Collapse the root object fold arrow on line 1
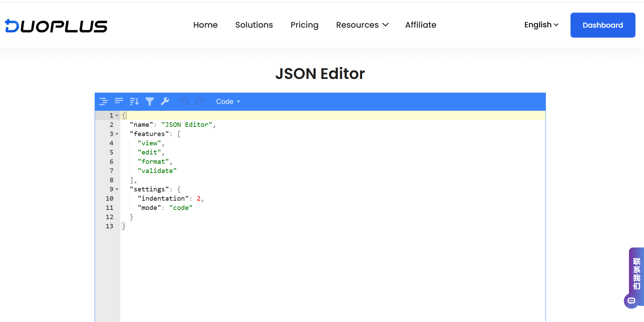The image size is (644, 322). (x=117, y=116)
